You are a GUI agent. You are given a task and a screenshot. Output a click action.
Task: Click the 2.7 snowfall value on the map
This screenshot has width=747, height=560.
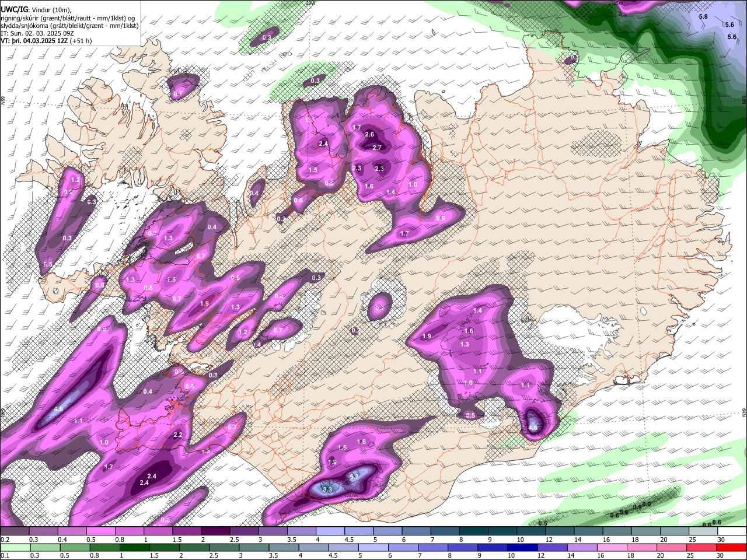[x=377, y=148]
